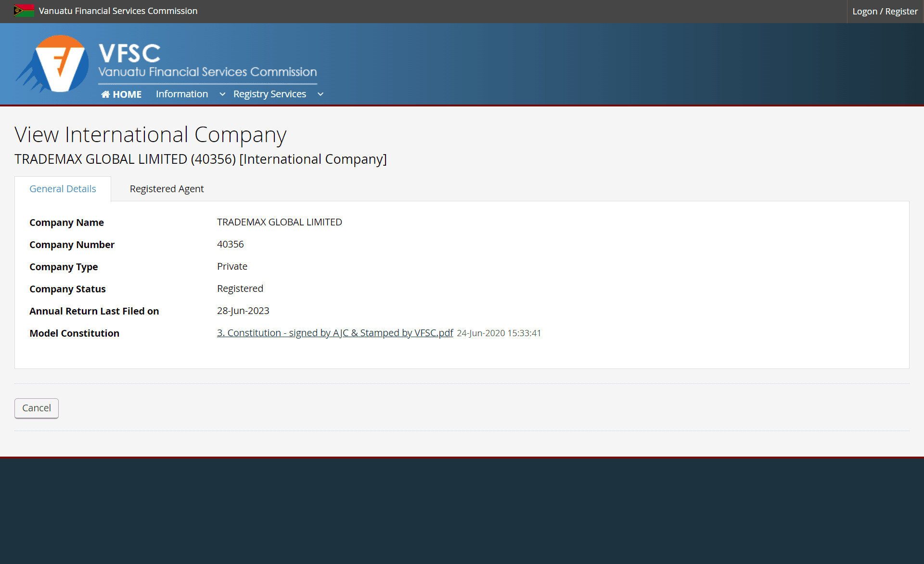Click the Logon / Register link
The image size is (924, 564).
[885, 11]
